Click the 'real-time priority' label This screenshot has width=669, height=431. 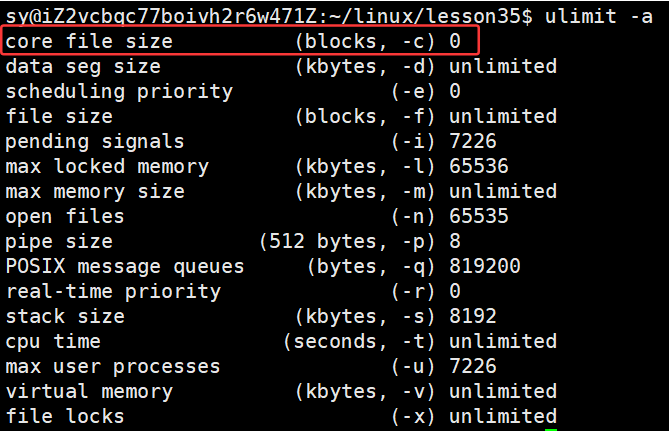[x=113, y=292]
